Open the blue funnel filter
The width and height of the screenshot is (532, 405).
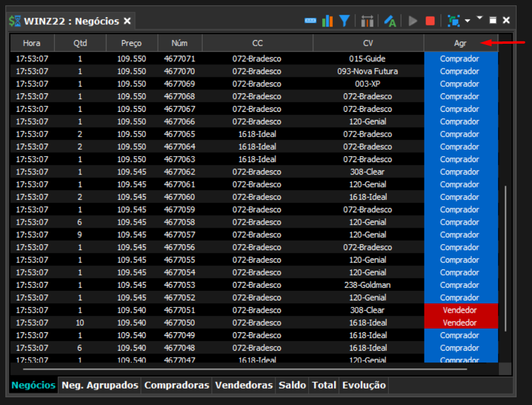point(345,21)
